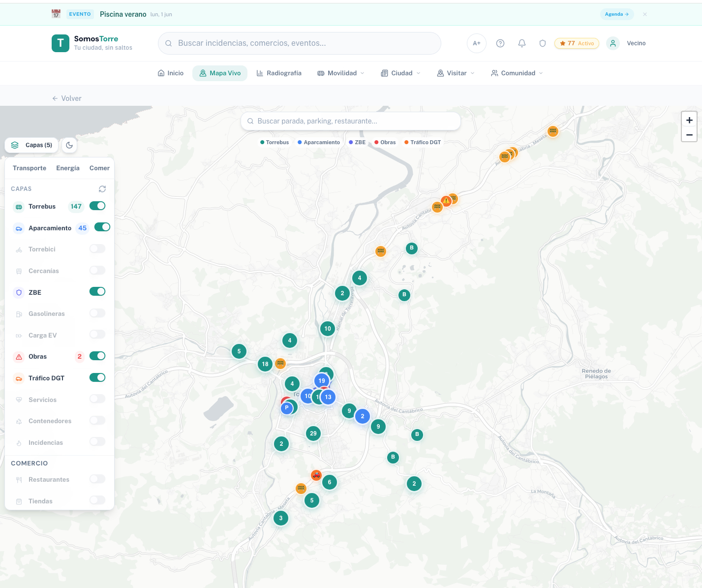Disable the Tráfico DGT layer toggle
This screenshot has height=588, width=702.
point(97,377)
